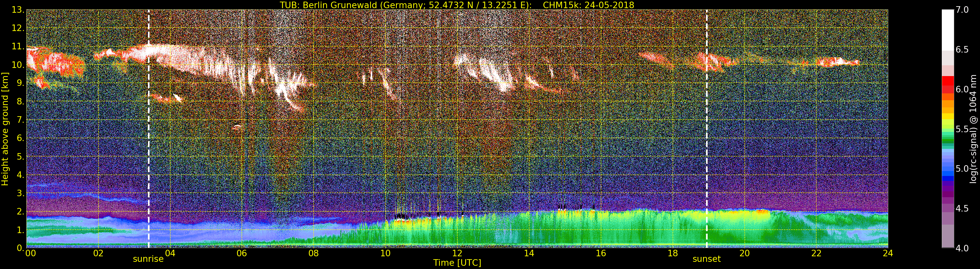Click the white dashed sunrise line
This screenshot has height=269, width=980.
point(148,129)
